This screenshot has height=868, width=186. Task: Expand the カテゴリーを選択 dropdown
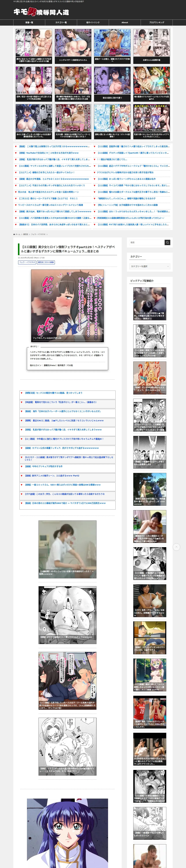pyautogui.click(x=149, y=266)
